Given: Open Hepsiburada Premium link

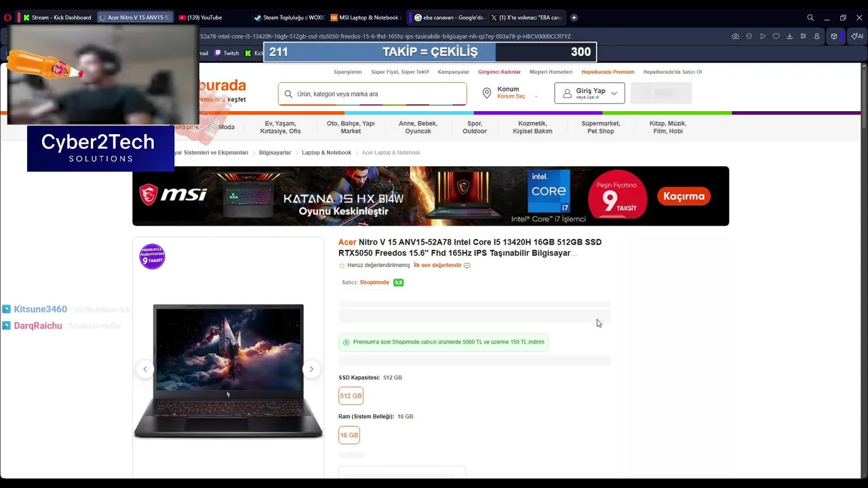Looking at the screenshot, I should click(x=608, y=72).
